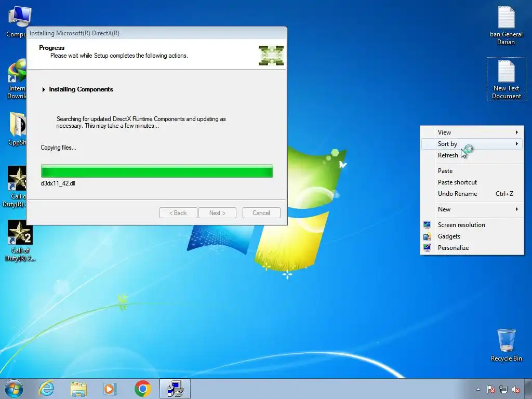This screenshot has width=532, height=399.
Task: Choose New in the context menu
Action: [x=472, y=209]
